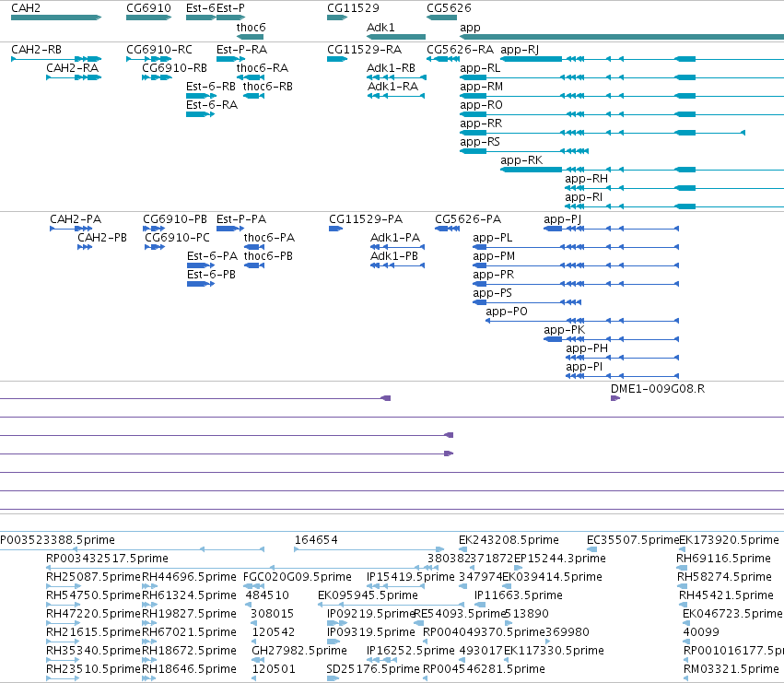Click the RH25087.5prime EST label

(93, 577)
